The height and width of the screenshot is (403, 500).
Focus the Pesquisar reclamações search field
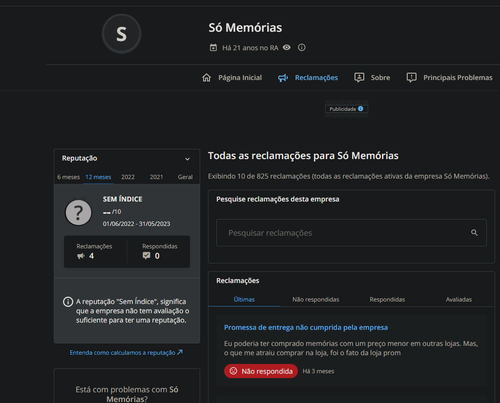[351, 233]
